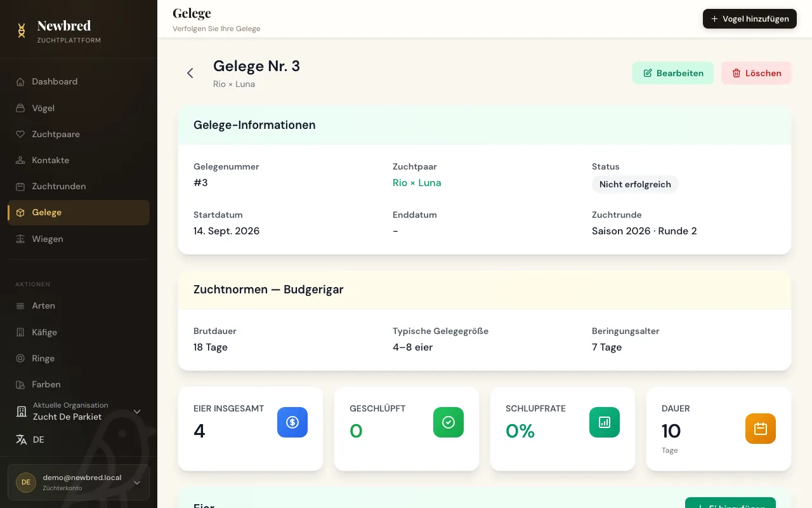This screenshot has height=508, width=812.
Task: Expand the demo@newbred.local account menu
Action: point(79,482)
